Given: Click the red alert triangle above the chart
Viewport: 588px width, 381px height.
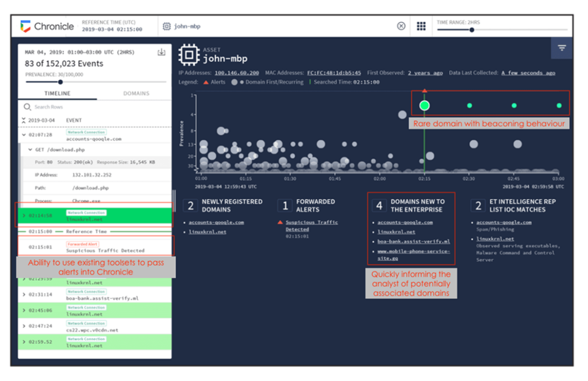Looking at the screenshot, I should click(424, 91).
